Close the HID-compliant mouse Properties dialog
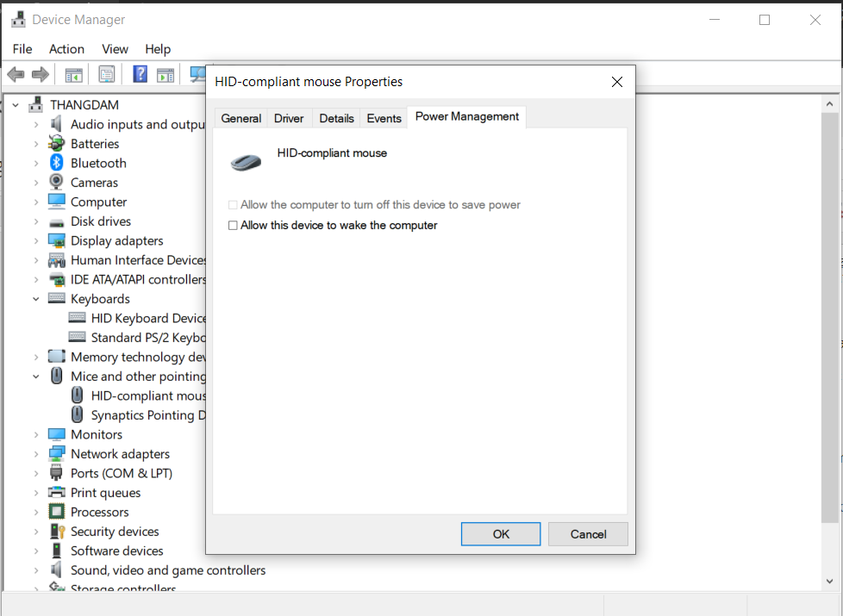 point(616,82)
